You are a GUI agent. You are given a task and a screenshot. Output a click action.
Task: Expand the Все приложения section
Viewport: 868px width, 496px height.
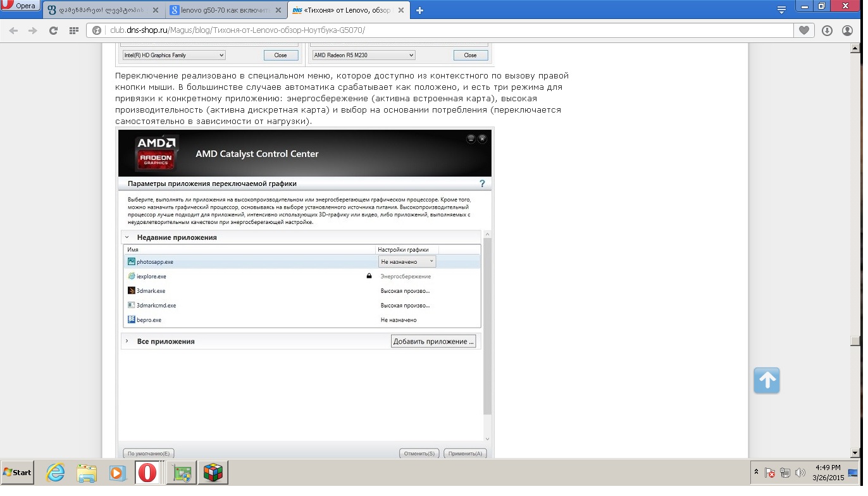pos(127,341)
